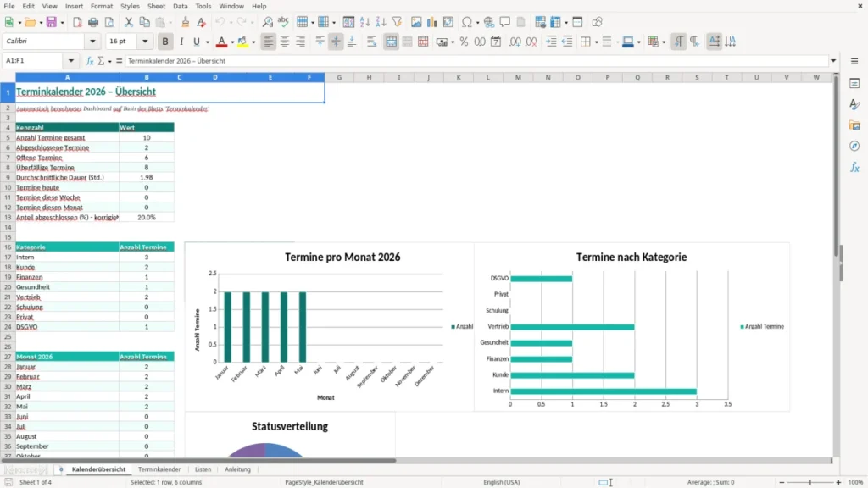Open the Data menu
This screenshot has width=868, height=488.
click(181, 6)
